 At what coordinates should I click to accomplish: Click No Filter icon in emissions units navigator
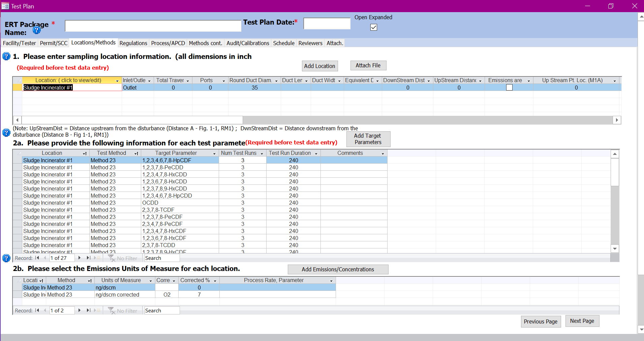coord(112,310)
